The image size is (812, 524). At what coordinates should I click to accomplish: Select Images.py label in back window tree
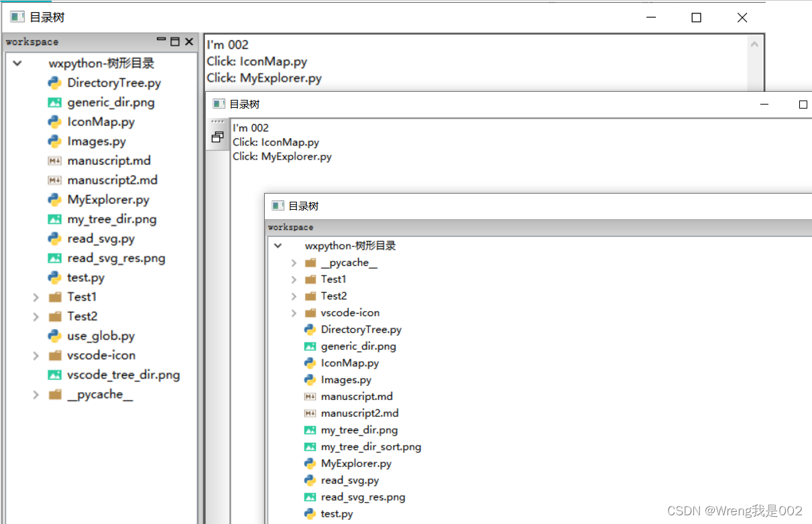tap(97, 141)
